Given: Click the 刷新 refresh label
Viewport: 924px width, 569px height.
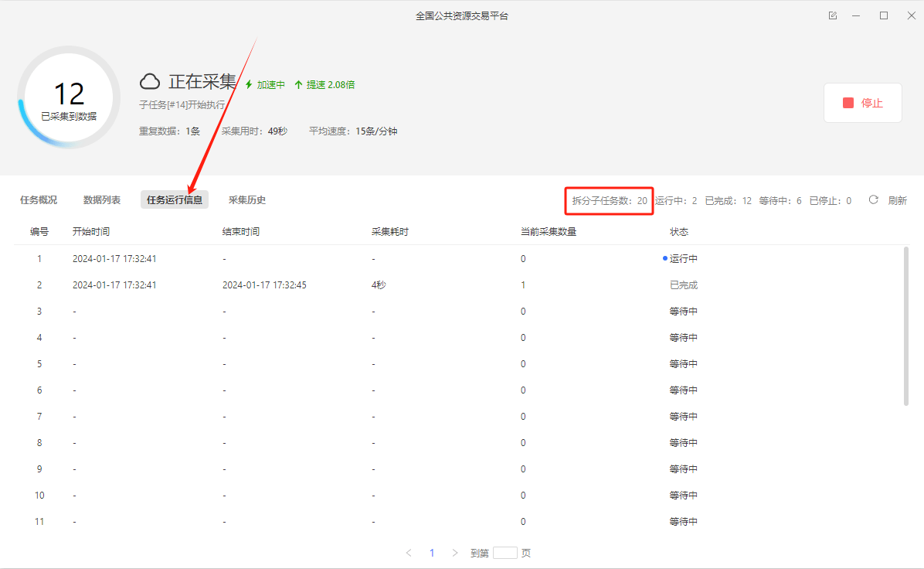Looking at the screenshot, I should (898, 200).
